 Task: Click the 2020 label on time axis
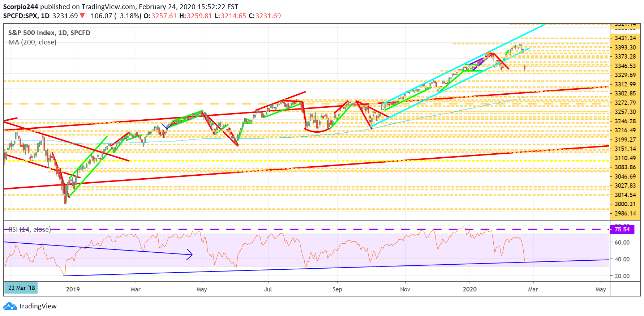(x=470, y=289)
